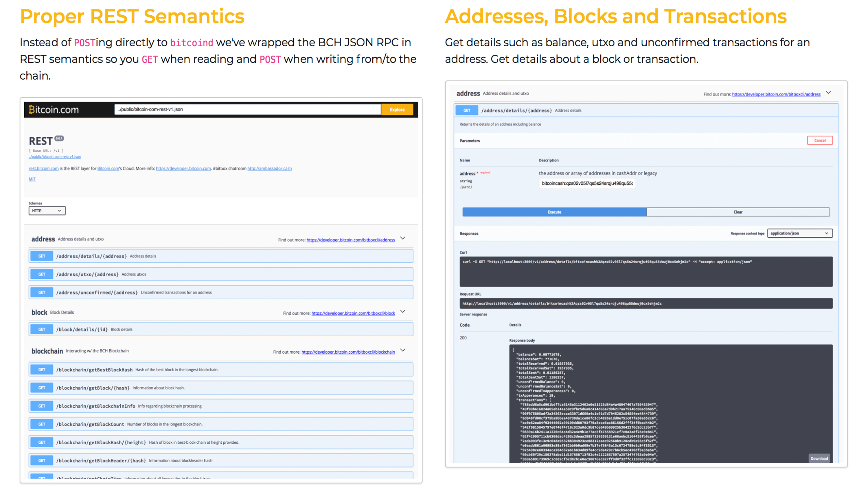Expand GET /address/details/{address} row in left panel
The height and width of the screenshot is (492, 868).
(x=221, y=256)
